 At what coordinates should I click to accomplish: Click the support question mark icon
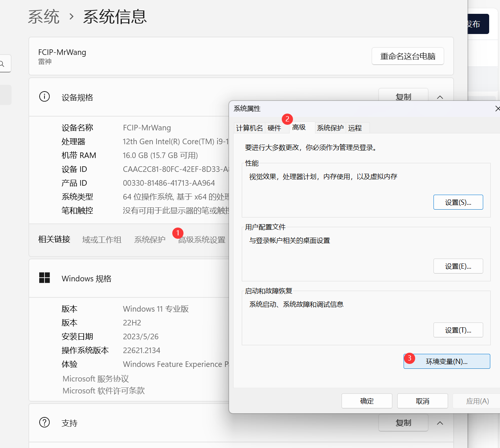(44, 422)
